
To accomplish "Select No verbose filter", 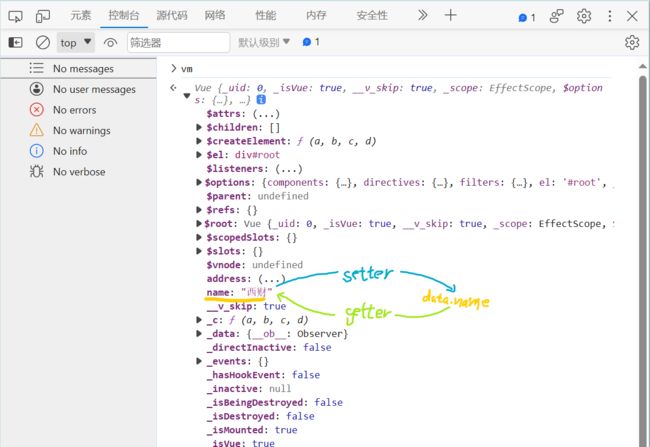I will pos(78,172).
